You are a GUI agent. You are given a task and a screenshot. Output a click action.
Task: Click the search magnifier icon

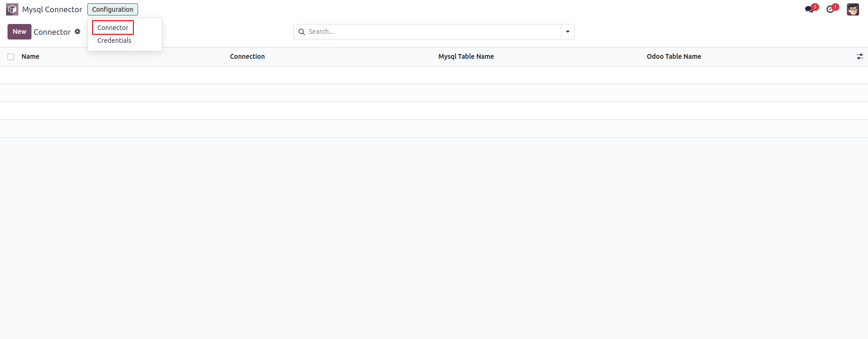(302, 32)
